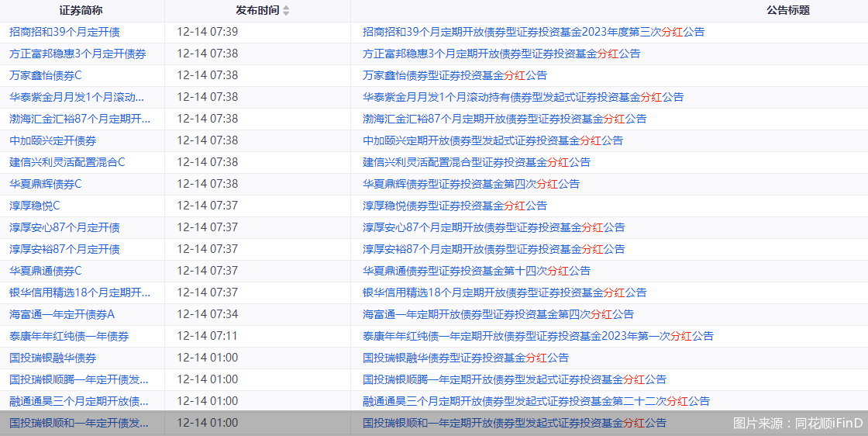Open security 淳厚安心87个月定开债
868x436 pixels.
click(x=65, y=227)
